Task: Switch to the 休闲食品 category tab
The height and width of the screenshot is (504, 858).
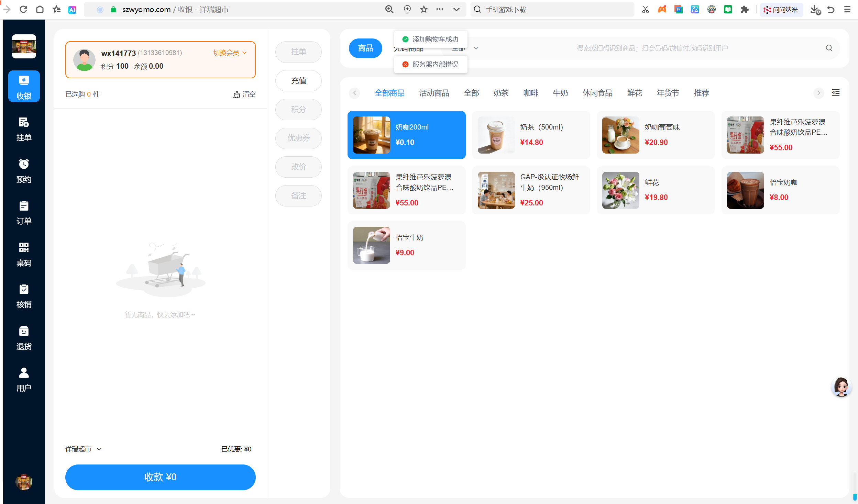Action: [597, 93]
